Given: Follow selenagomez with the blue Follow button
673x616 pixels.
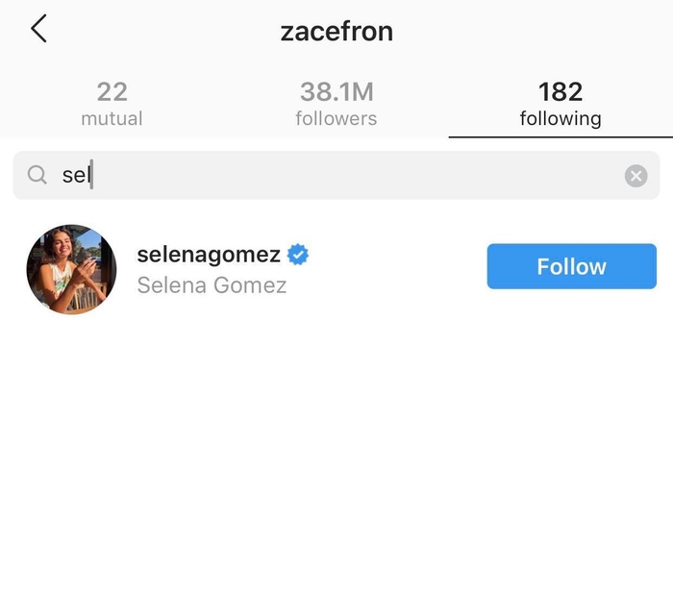Looking at the screenshot, I should [x=572, y=266].
